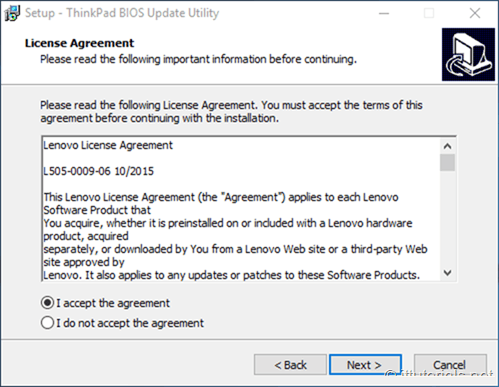
Task: Close the Setup window with the X
Action: pos(475,13)
